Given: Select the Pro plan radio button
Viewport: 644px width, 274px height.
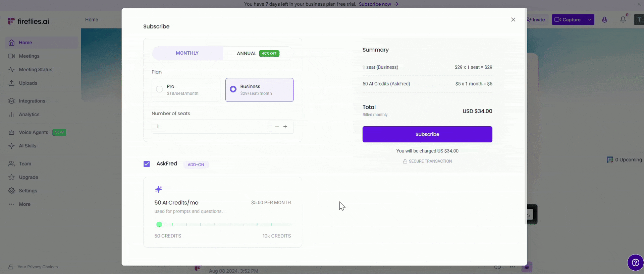Looking at the screenshot, I should click(160, 89).
